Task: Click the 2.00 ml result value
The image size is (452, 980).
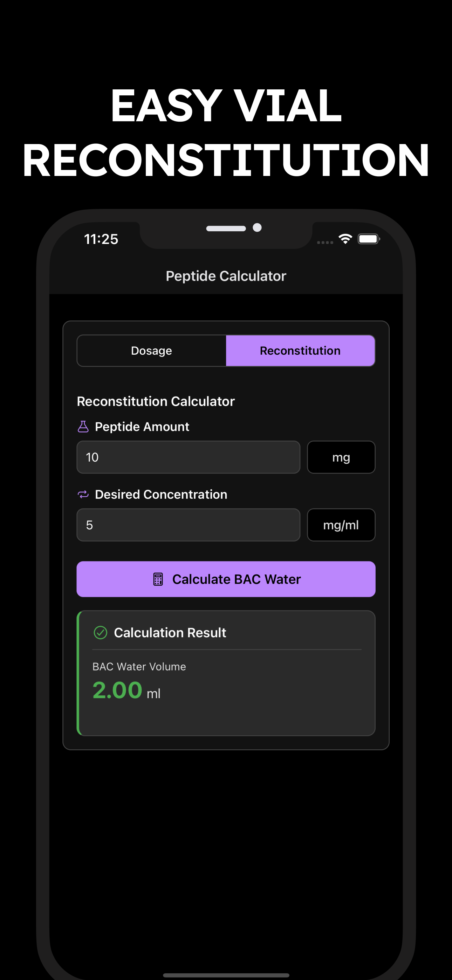Action: tap(126, 690)
